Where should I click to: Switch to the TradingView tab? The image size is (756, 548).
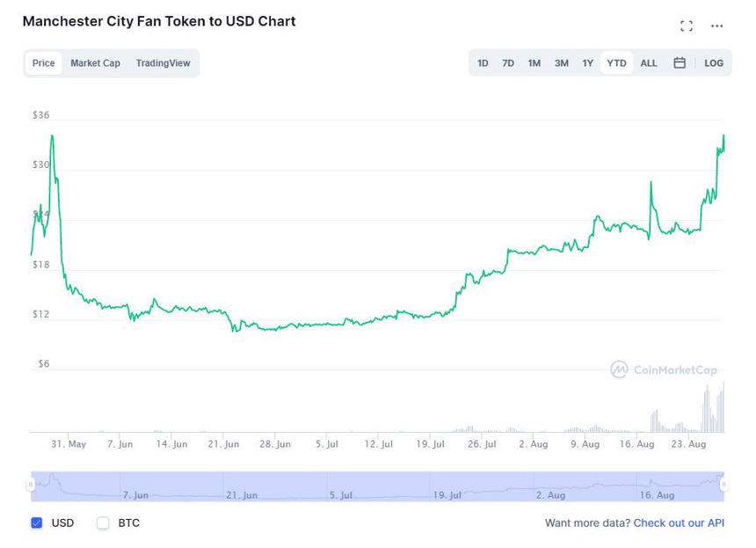tap(163, 63)
